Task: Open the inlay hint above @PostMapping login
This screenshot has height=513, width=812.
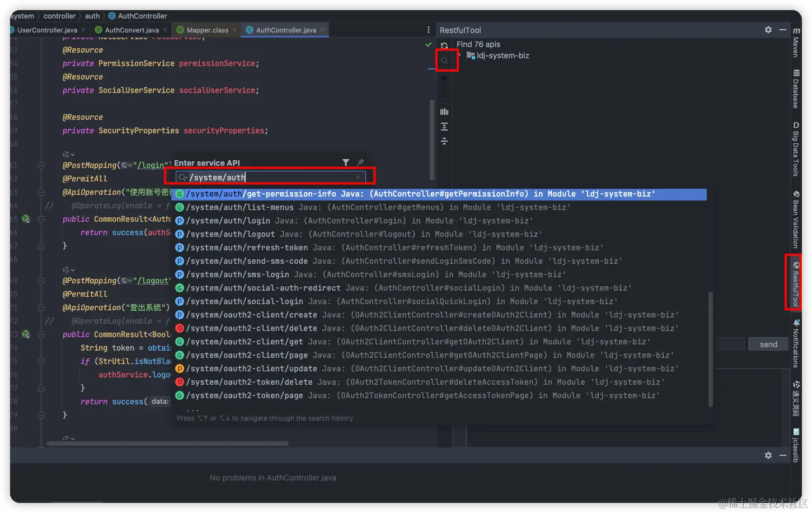Action: tap(68, 154)
